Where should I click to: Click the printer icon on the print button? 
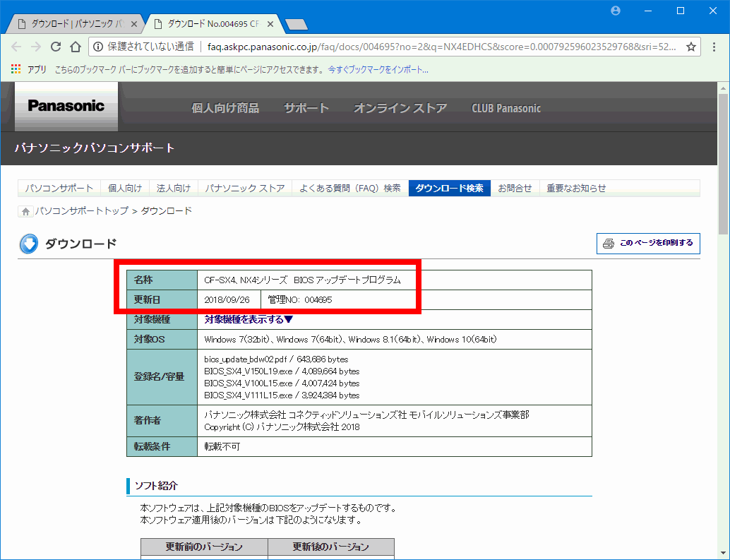[x=608, y=243]
